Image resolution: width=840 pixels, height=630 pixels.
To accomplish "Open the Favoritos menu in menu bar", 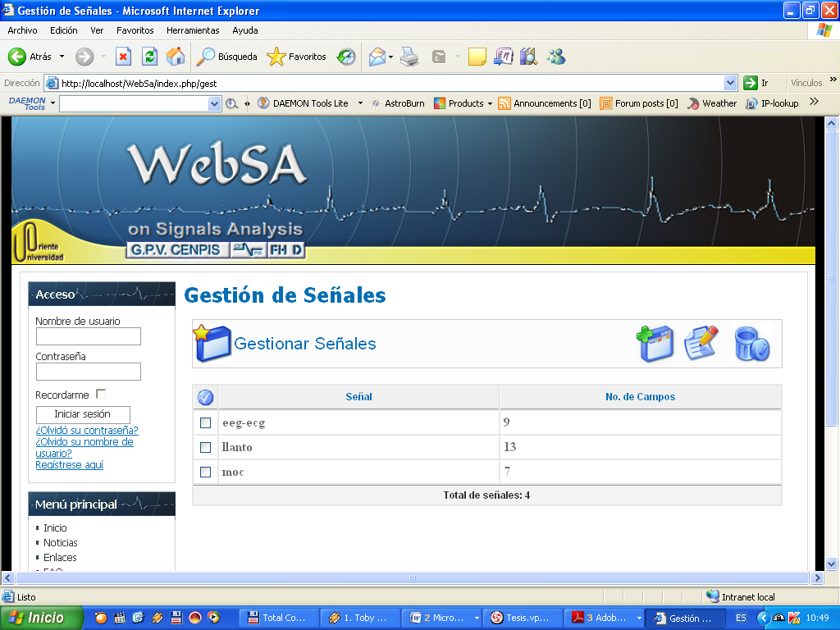I will pos(135,30).
